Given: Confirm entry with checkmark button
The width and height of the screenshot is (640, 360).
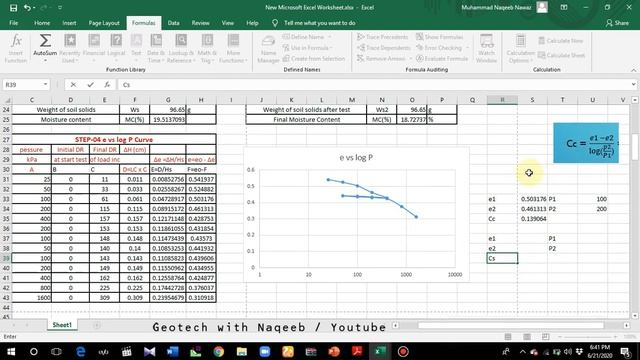Looking at the screenshot, I should [90, 84].
